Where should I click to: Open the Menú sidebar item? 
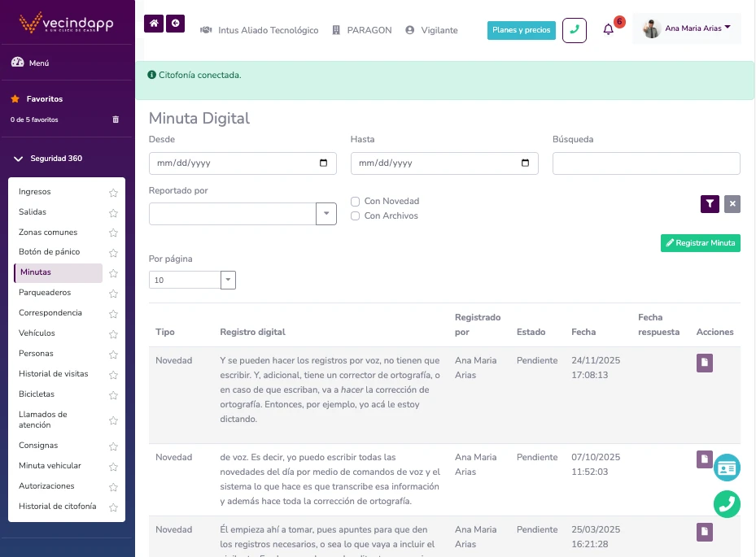pos(39,61)
